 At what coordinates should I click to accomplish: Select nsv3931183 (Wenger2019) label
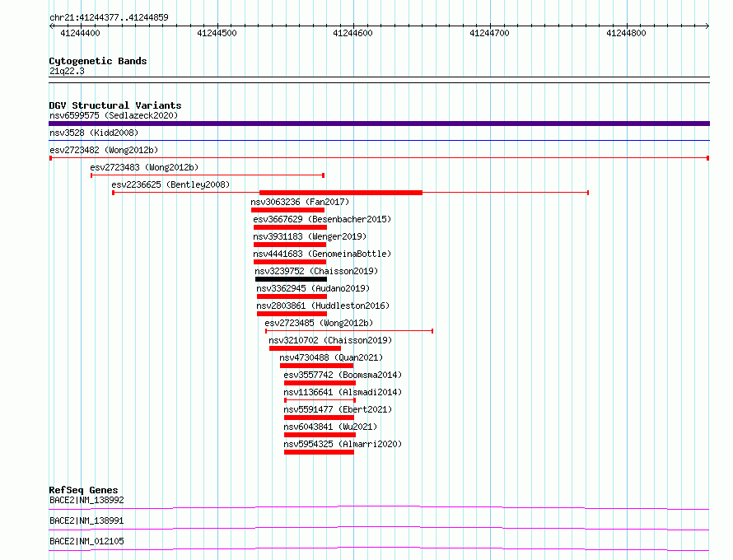pos(310,236)
